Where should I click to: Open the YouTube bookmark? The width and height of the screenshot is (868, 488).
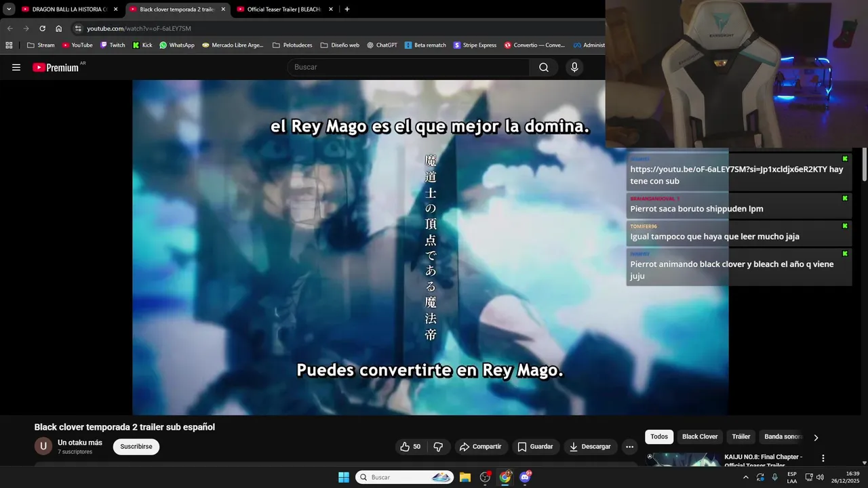coord(77,45)
